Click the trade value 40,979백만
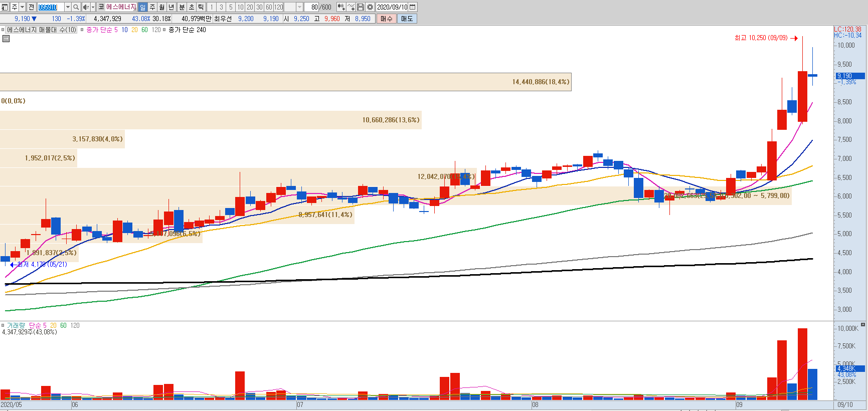 [x=196, y=19]
